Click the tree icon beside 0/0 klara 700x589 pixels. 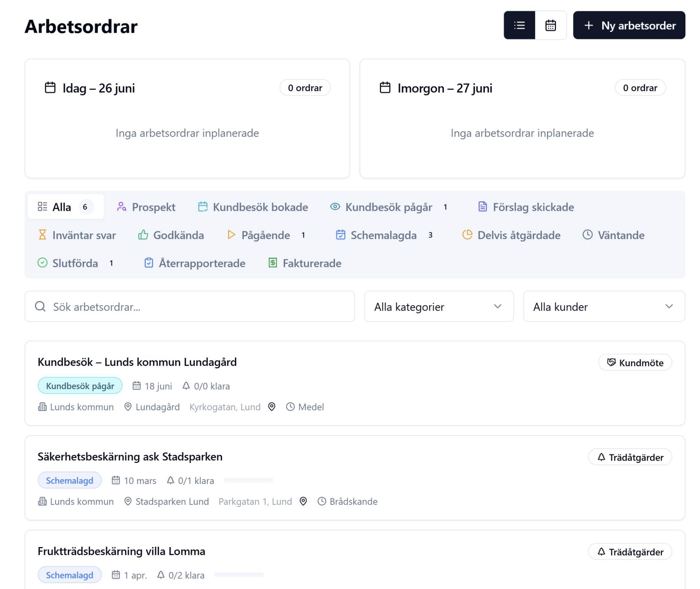[x=186, y=385]
